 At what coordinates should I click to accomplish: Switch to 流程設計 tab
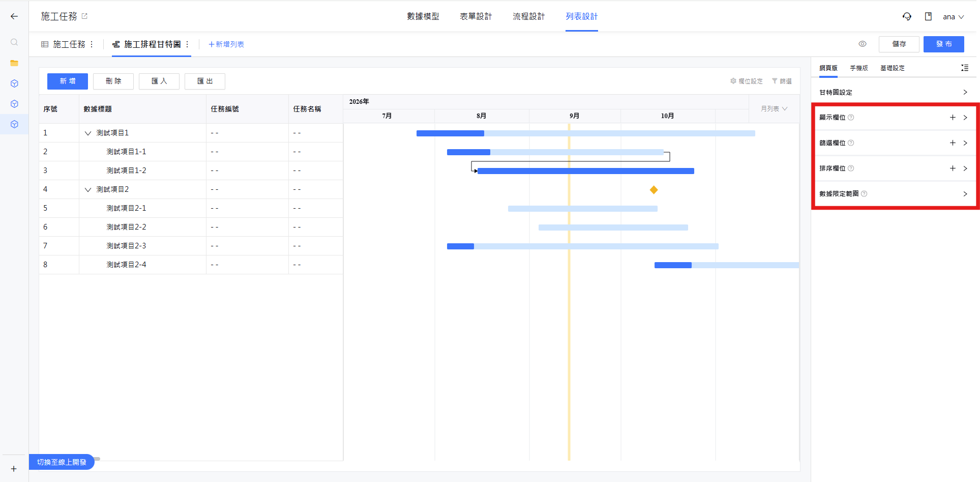tap(529, 16)
